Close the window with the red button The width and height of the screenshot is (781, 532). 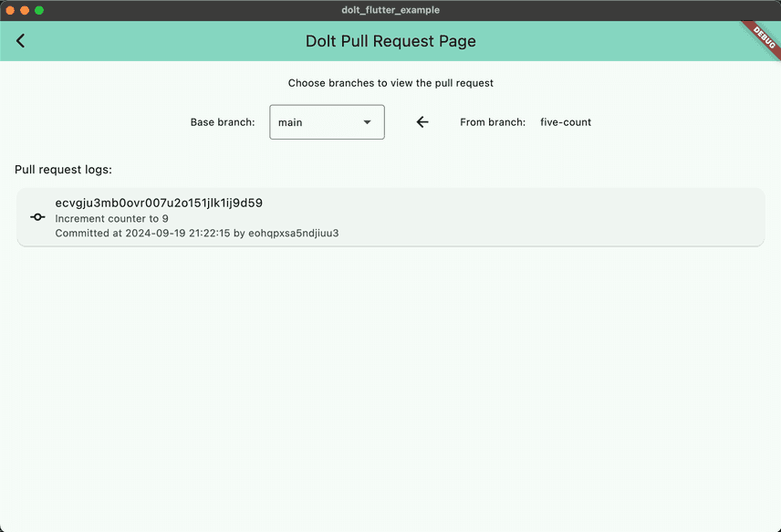pos(10,10)
